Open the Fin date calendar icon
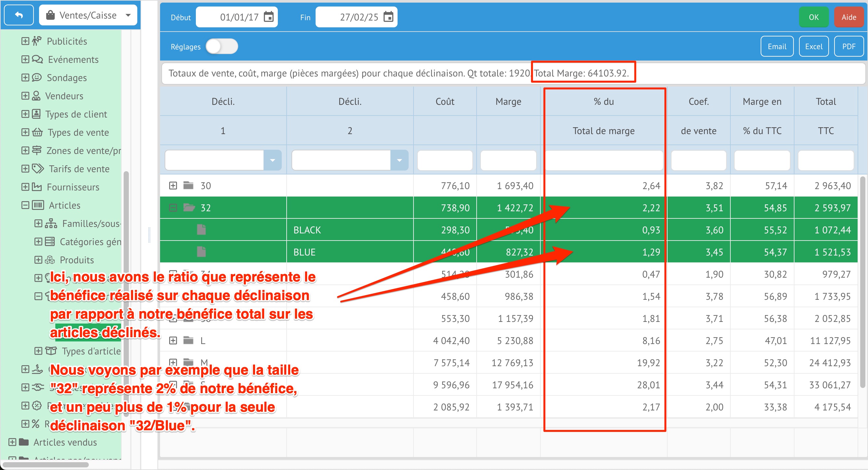Viewport: 868px width, 470px height. [388, 17]
